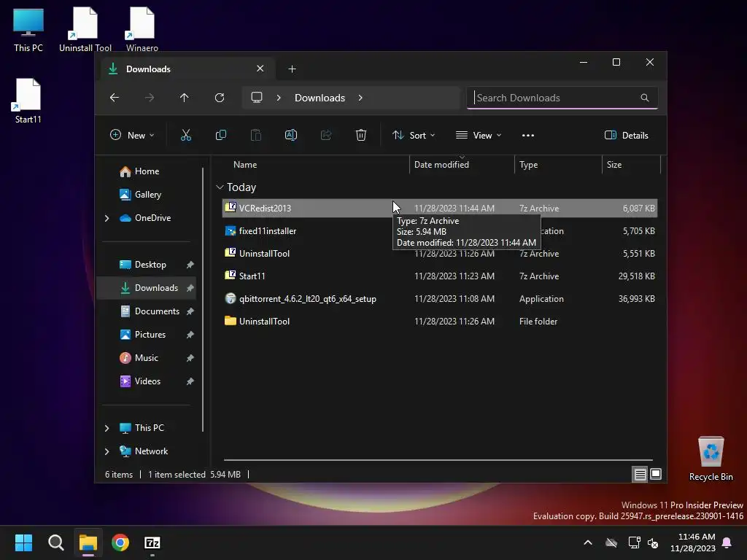Select qbittorrent_4.6.2 setup file
Image resolution: width=747 pixels, height=560 pixels.
[440, 299]
